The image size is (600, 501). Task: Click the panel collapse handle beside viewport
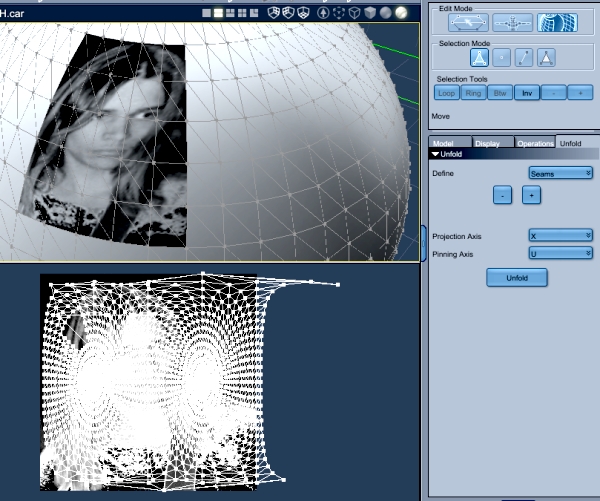click(x=424, y=243)
